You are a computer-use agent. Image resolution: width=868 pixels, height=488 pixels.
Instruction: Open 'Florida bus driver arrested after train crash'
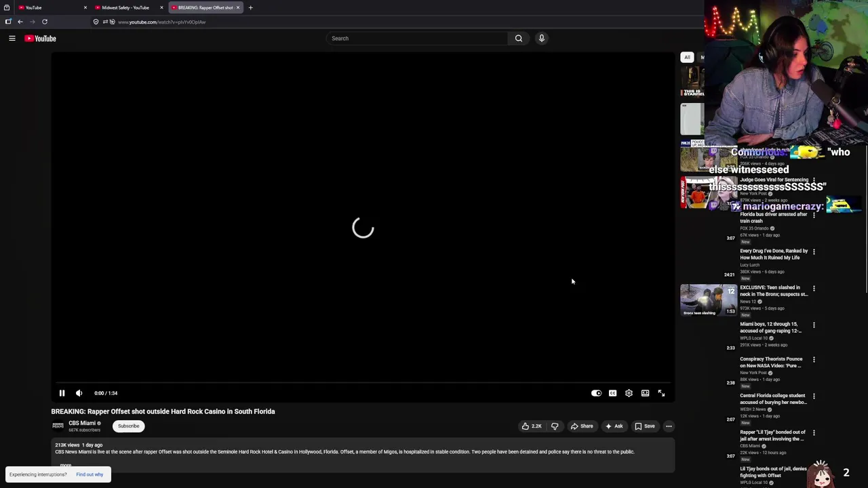point(774,218)
